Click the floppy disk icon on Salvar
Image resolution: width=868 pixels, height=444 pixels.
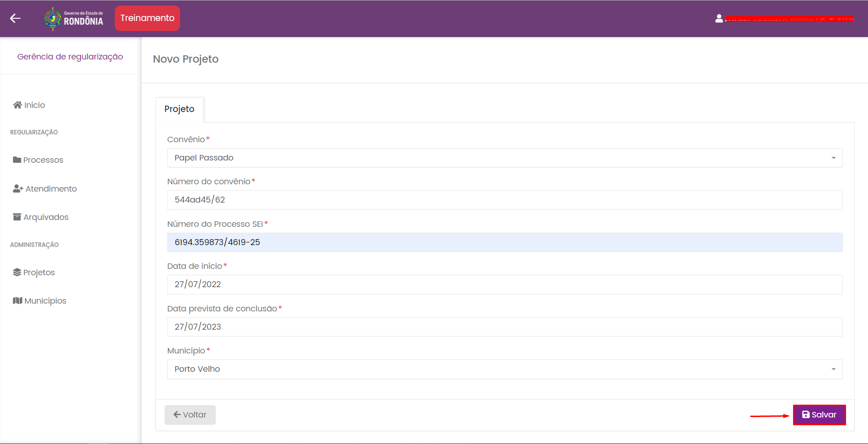click(x=806, y=415)
